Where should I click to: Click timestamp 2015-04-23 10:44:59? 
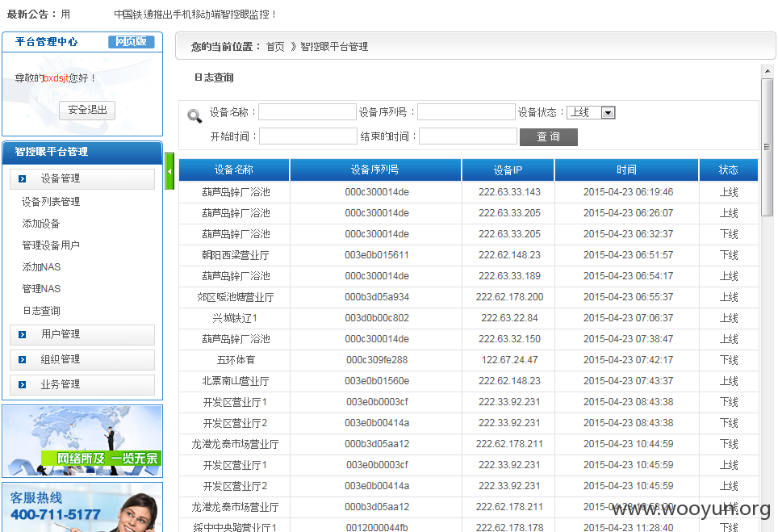[628, 444]
